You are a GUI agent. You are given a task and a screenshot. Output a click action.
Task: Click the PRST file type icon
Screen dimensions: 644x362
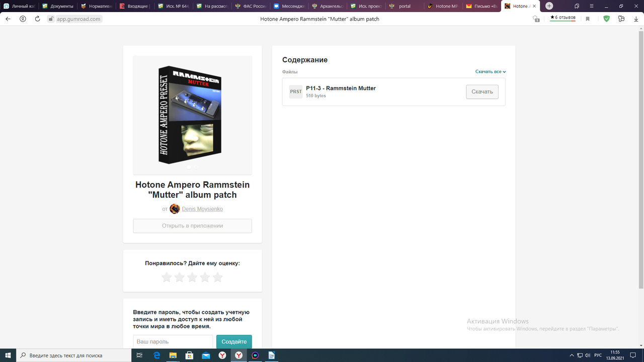point(296,92)
